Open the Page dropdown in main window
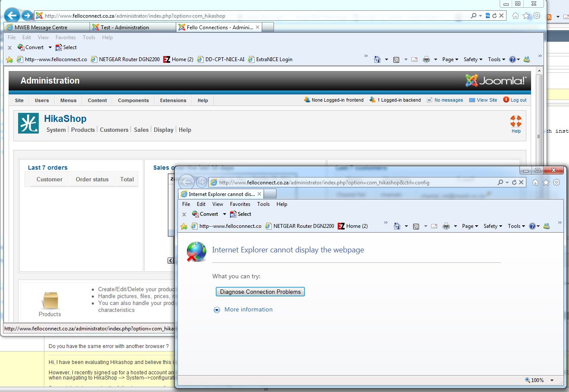Image resolution: width=569 pixels, height=392 pixels. 450,59
